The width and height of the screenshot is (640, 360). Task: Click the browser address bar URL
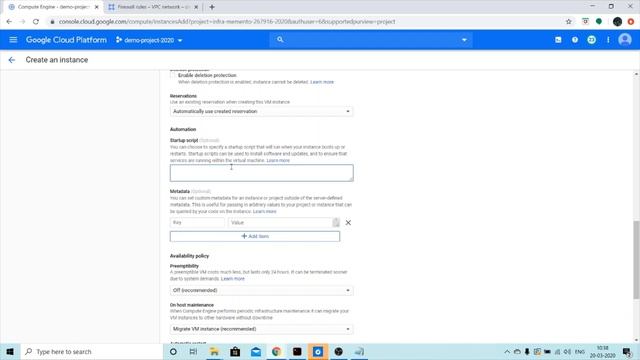coord(227,22)
